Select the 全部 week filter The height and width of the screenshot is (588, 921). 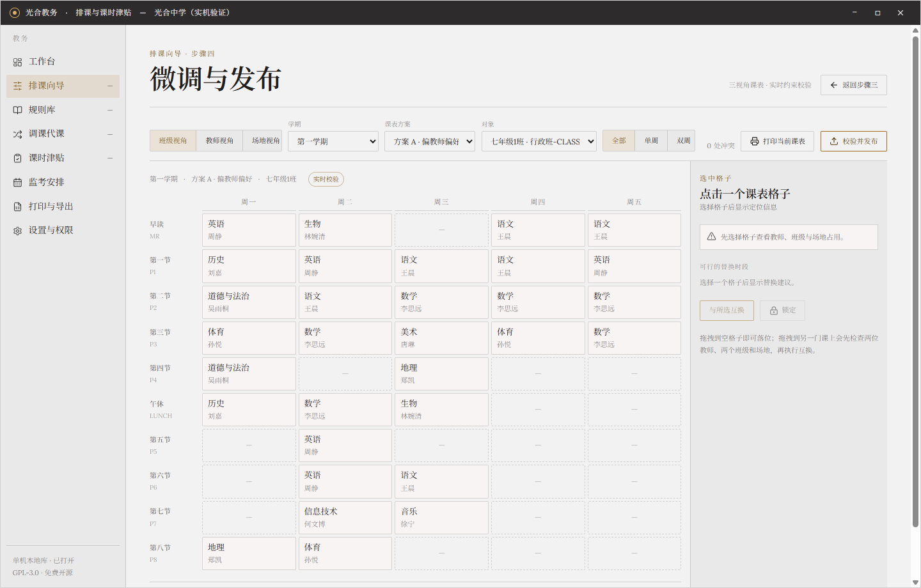(x=619, y=141)
